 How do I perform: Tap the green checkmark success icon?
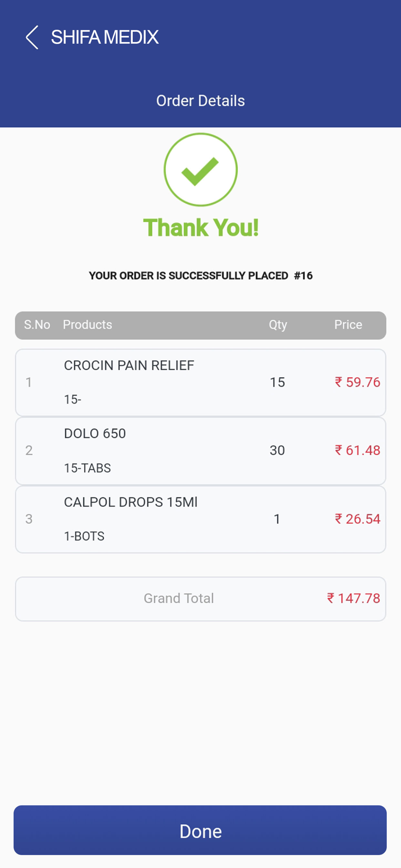pos(200,170)
